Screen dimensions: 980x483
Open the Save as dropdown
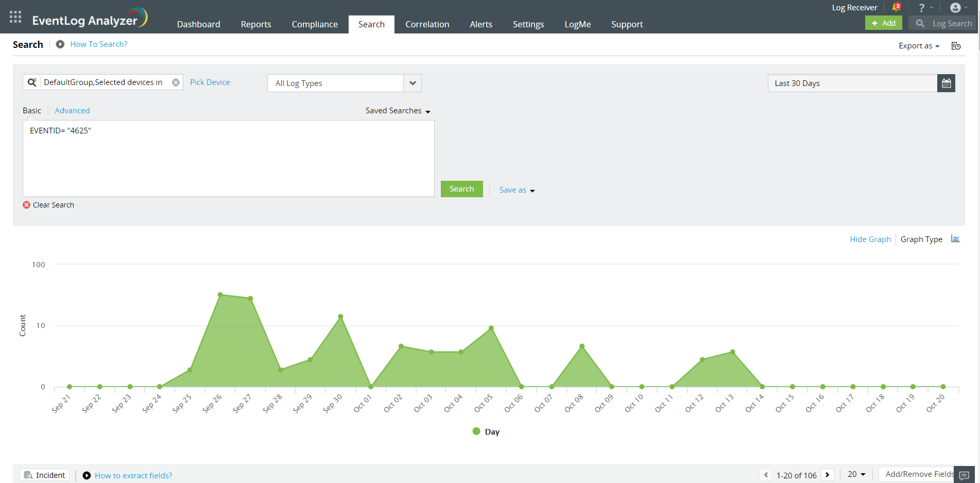point(516,189)
